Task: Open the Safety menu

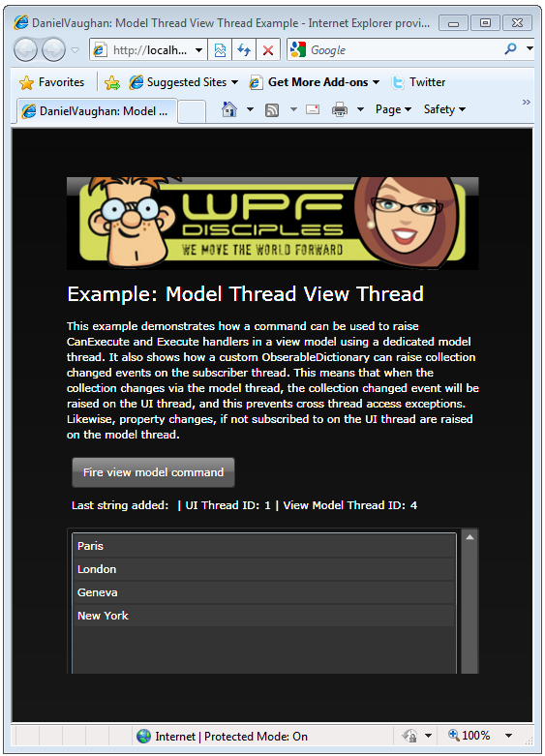Action: coord(444,109)
